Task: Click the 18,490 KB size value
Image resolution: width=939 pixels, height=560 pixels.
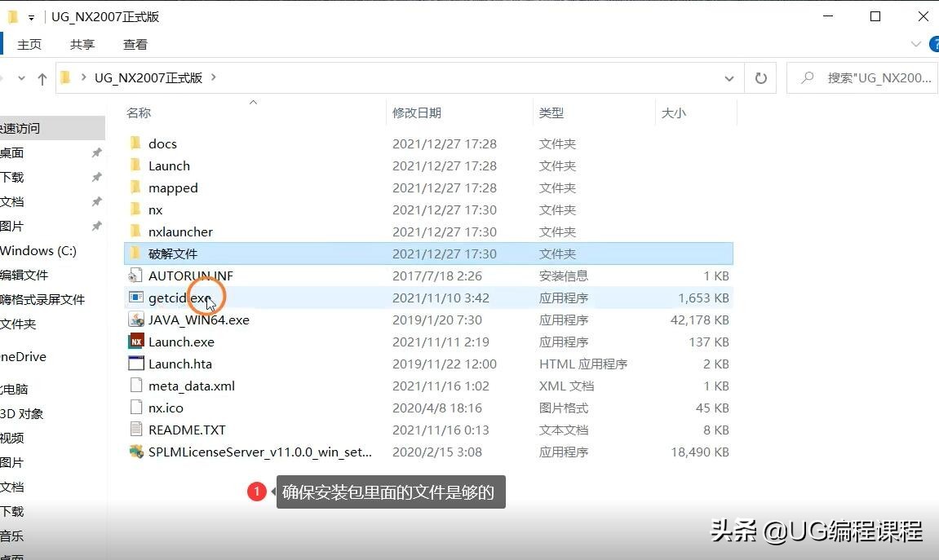Action: pyautogui.click(x=699, y=452)
